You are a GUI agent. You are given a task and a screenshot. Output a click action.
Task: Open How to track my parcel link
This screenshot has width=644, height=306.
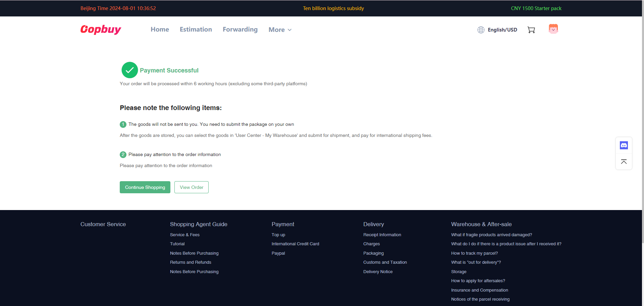click(x=474, y=253)
